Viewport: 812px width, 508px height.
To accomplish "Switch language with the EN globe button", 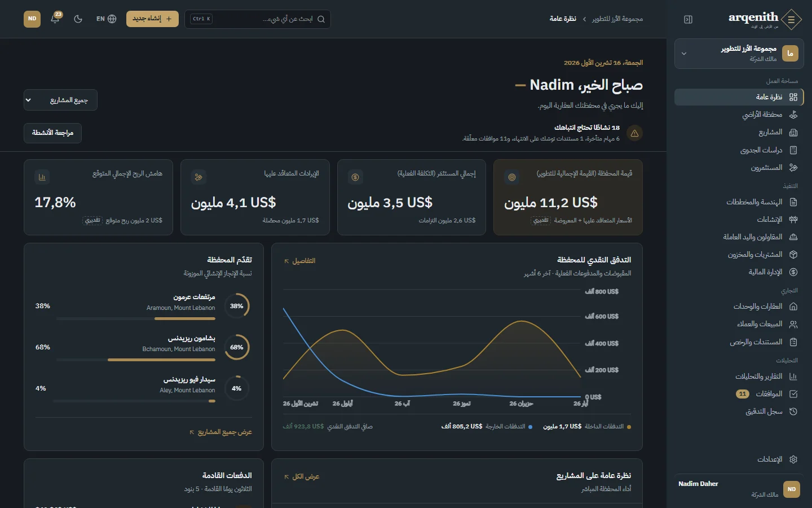I will click(x=106, y=19).
